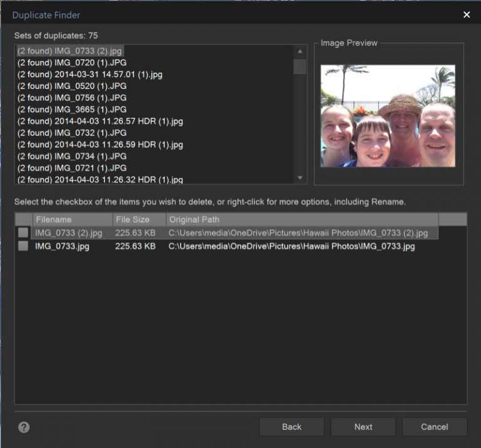Click the Cancel button
This screenshot has height=448, width=481.
435,427
